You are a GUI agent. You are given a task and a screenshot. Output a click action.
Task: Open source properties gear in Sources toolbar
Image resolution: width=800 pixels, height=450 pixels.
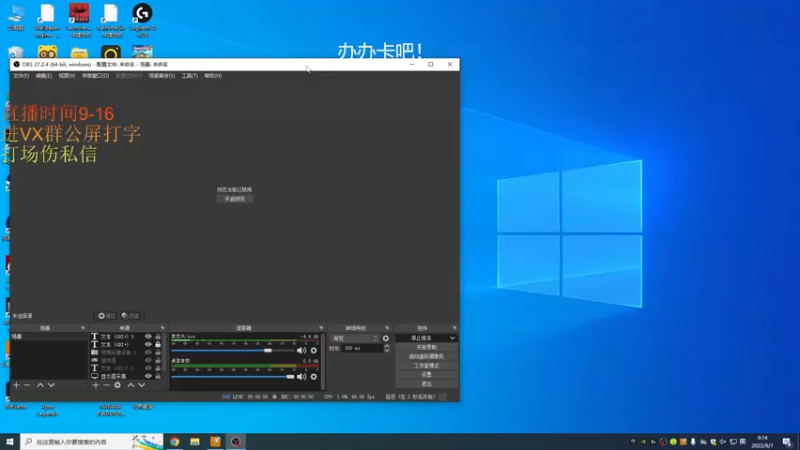[117, 385]
